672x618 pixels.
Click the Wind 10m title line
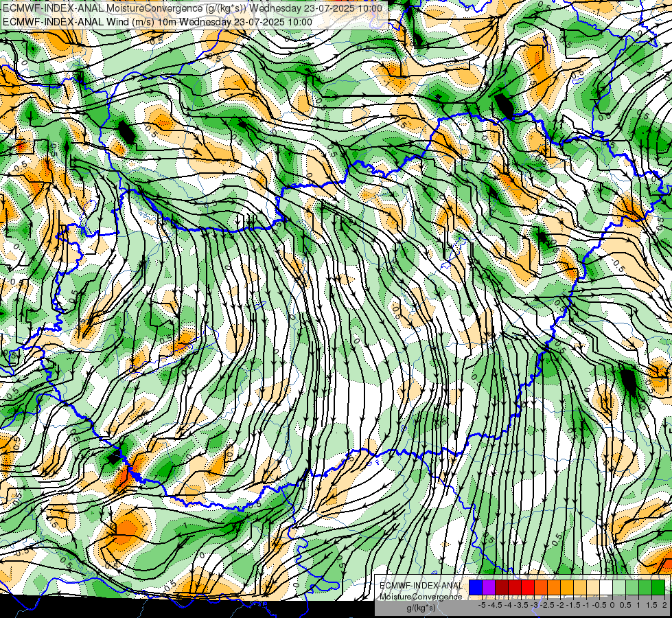(157, 22)
